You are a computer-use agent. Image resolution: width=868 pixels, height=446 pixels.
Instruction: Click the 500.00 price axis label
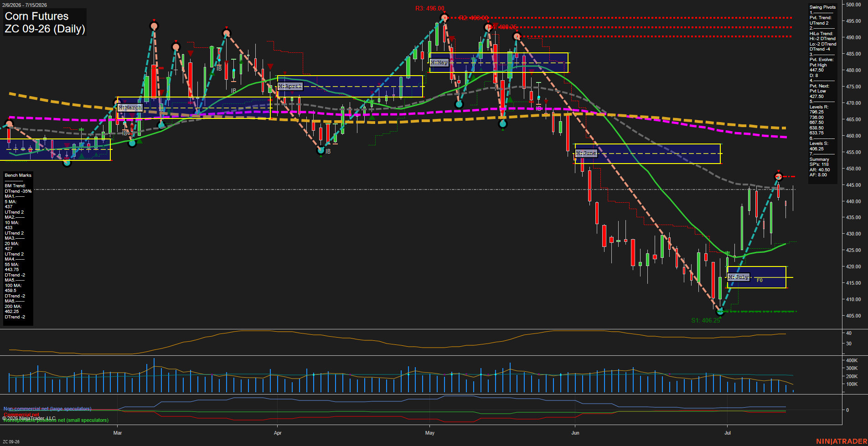coord(853,5)
